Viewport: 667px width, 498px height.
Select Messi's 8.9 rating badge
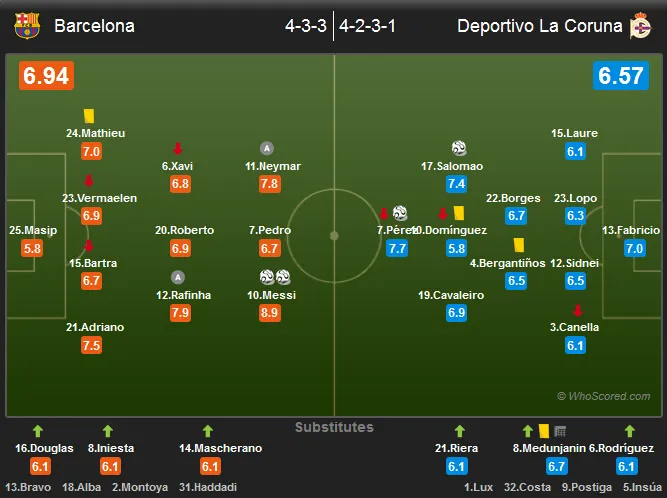269,313
